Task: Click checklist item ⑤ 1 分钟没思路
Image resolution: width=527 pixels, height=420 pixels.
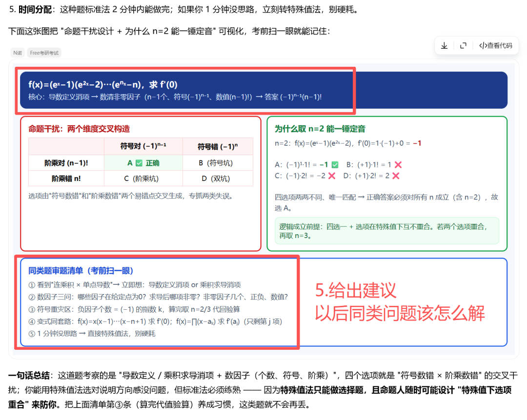Action: coord(92,334)
